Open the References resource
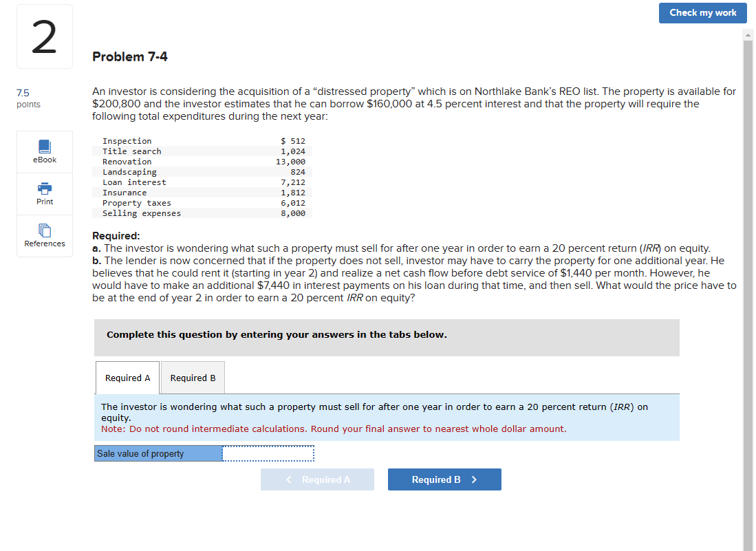This screenshot has width=756, height=551. (x=44, y=236)
